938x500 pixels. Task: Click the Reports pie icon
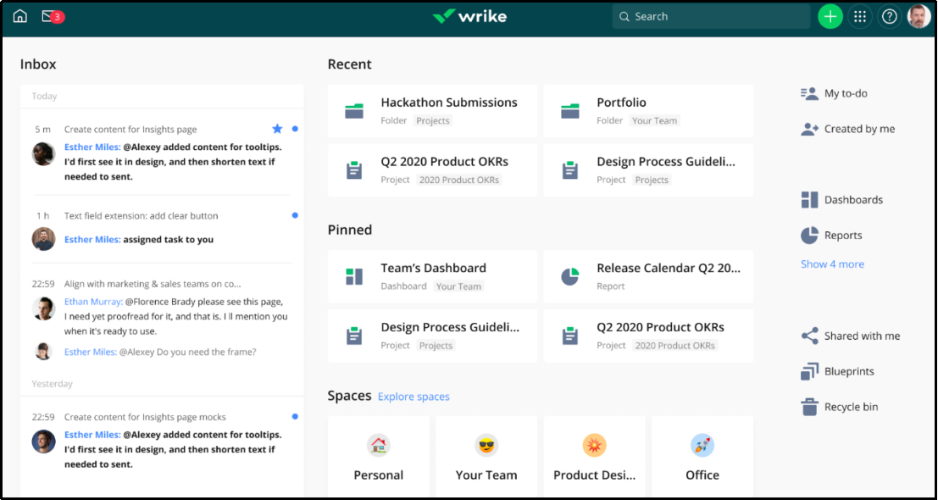809,235
